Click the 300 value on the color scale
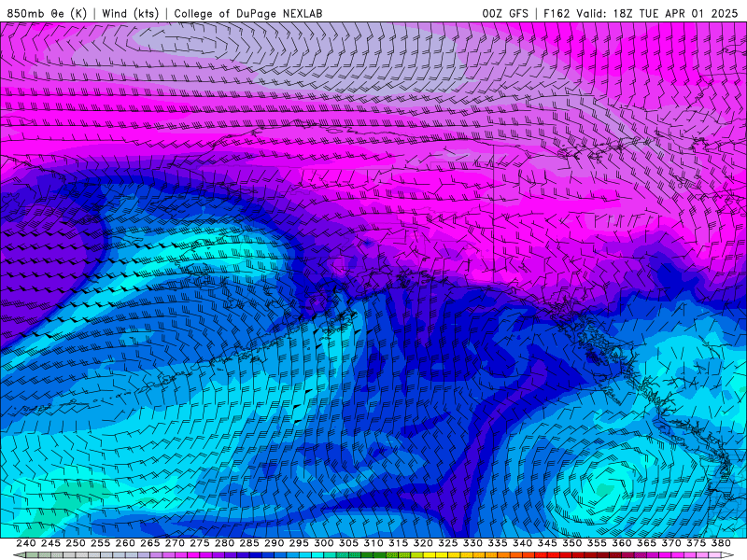 click(x=323, y=543)
